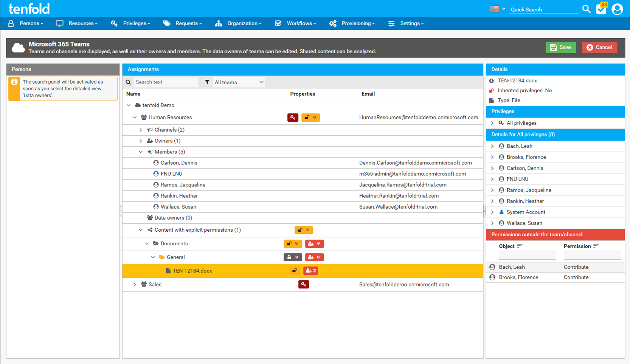
Task: Open the Persons menu
Action: tap(26, 23)
